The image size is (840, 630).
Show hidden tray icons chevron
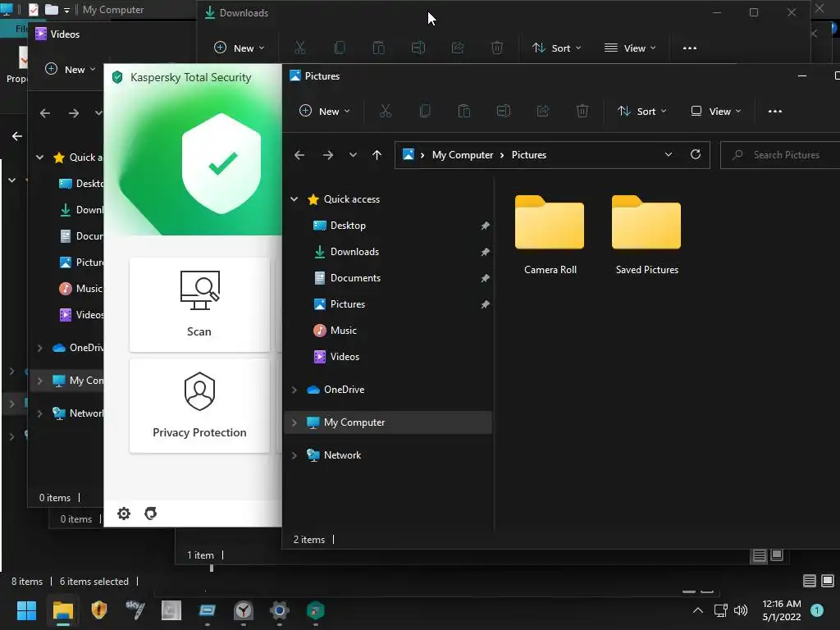[697, 610]
